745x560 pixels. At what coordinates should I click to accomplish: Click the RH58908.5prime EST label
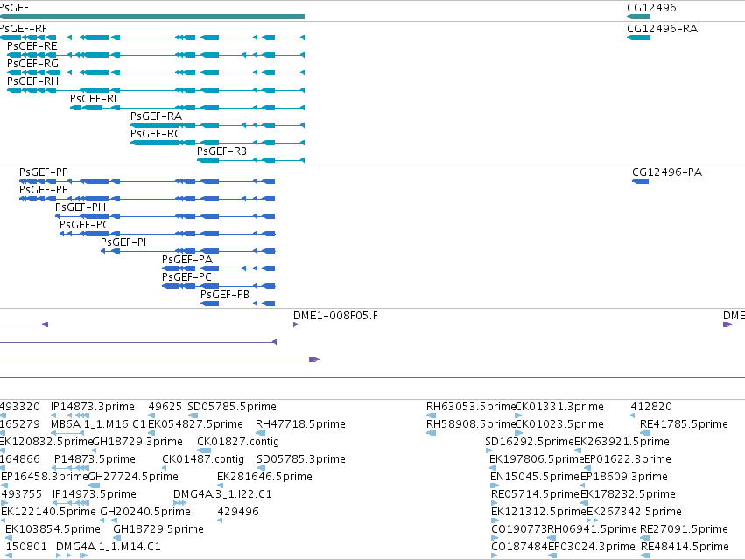471,424
